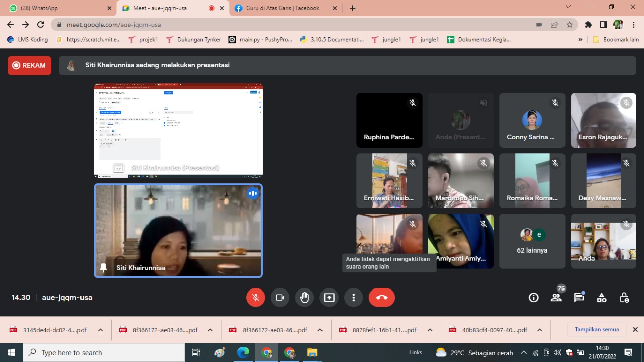Screen dimensions: 644x362
Task: Open the scratch.mit.edu bookmark
Action: tap(89, 39)
